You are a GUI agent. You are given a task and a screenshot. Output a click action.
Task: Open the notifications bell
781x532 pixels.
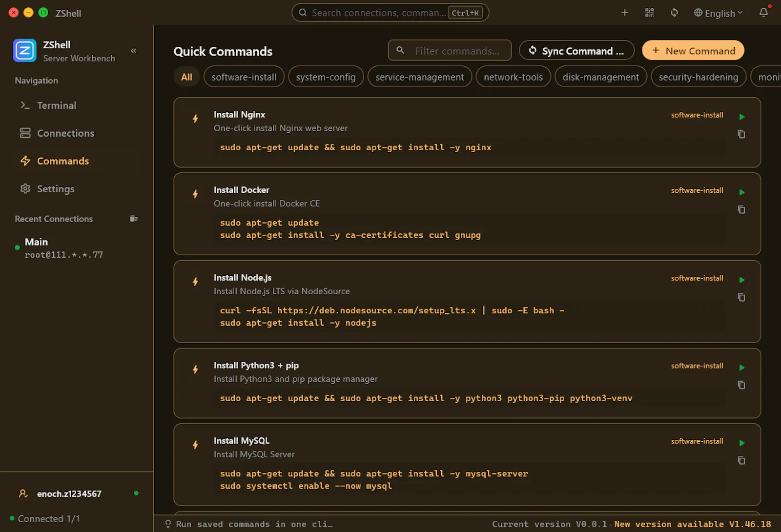764,13
